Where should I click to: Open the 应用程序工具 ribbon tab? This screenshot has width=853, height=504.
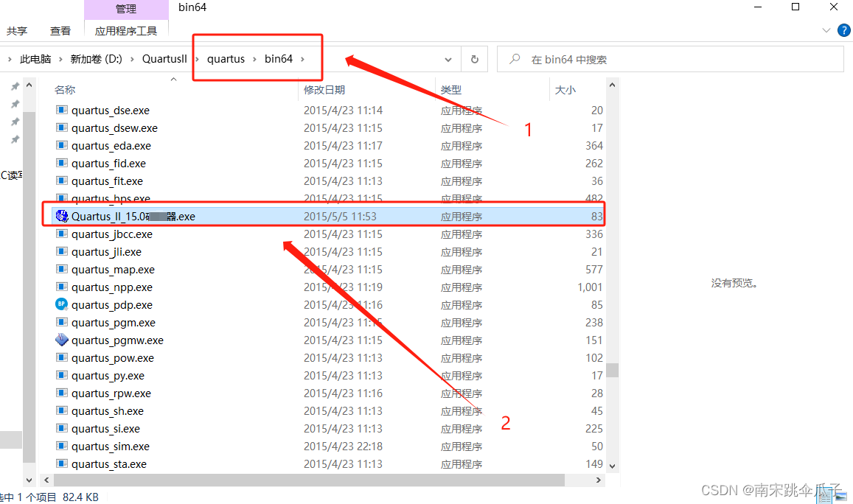[126, 31]
